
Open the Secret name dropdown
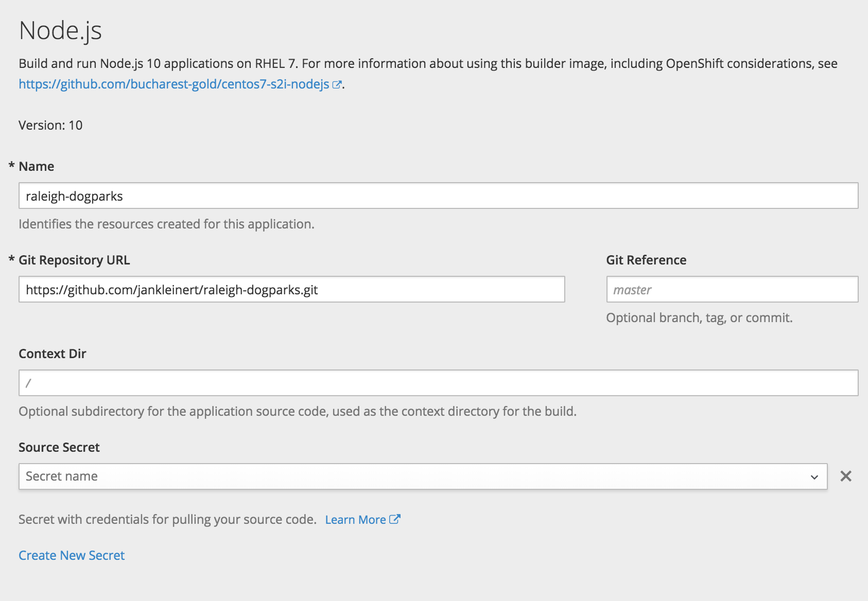pyautogui.click(x=412, y=476)
